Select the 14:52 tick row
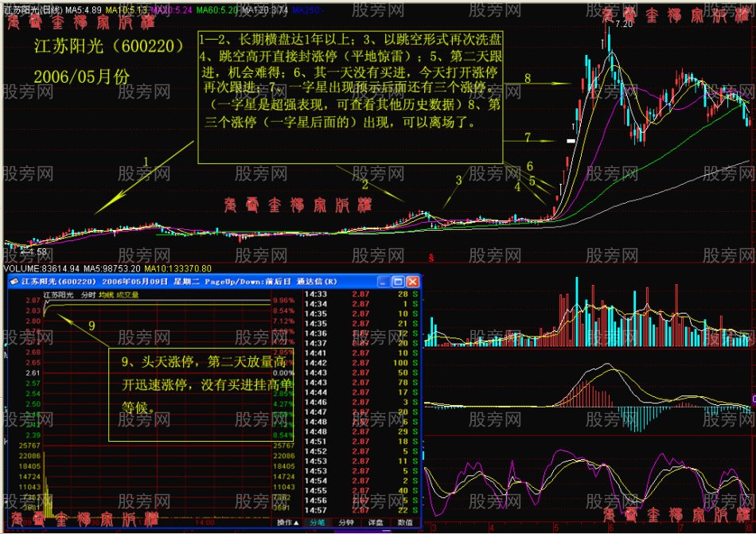Image resolution: width=756 pixels, height=534 pixels. [x=361, y=451]
